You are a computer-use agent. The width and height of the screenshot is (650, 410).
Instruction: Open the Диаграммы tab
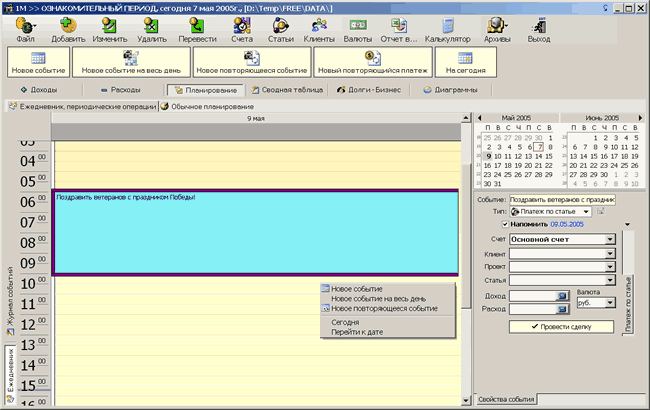click(450, 90)
